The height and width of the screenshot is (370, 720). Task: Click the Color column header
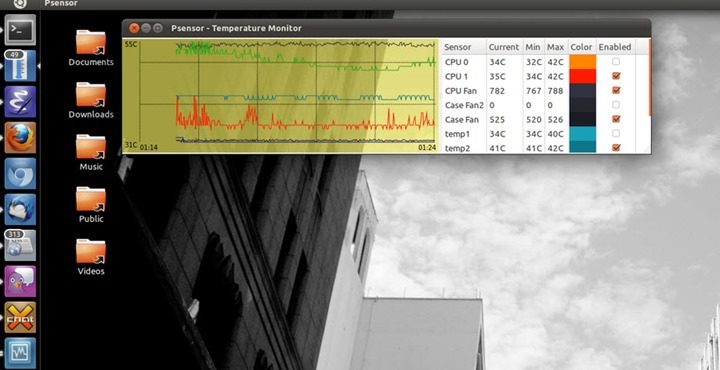click(582, 47)
